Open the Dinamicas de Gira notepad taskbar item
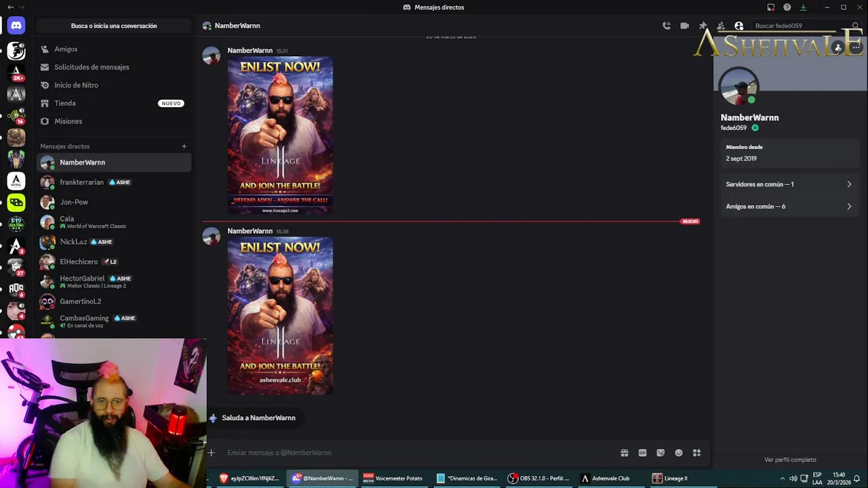The width and height of the screenshot is (868, 488). 467,479
